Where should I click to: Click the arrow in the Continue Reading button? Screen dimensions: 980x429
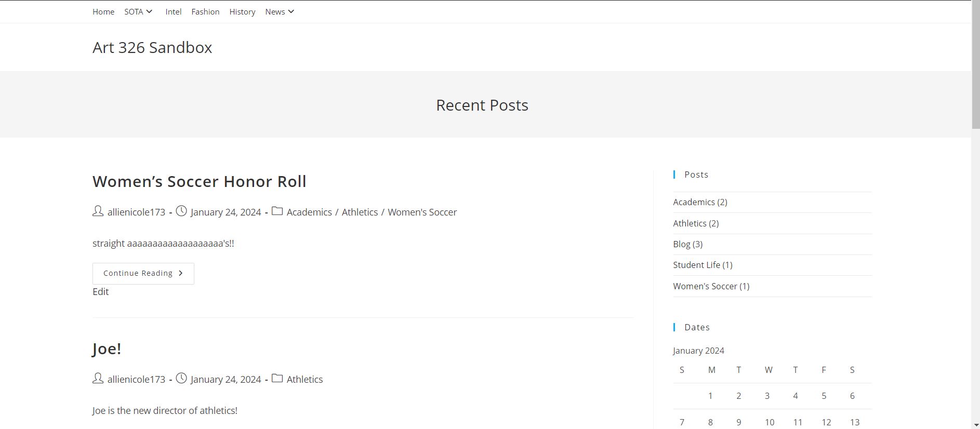pos(181,273)
